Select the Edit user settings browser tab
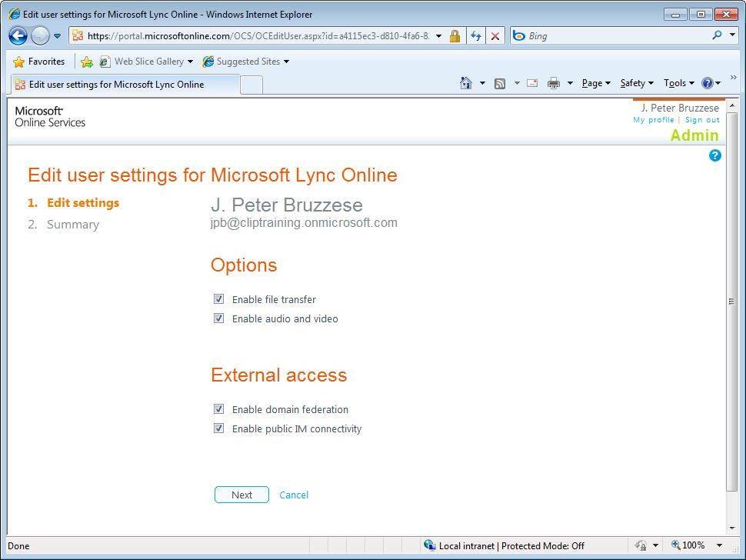Viewport: 746px width, 560px height. [x=125, y=84]
